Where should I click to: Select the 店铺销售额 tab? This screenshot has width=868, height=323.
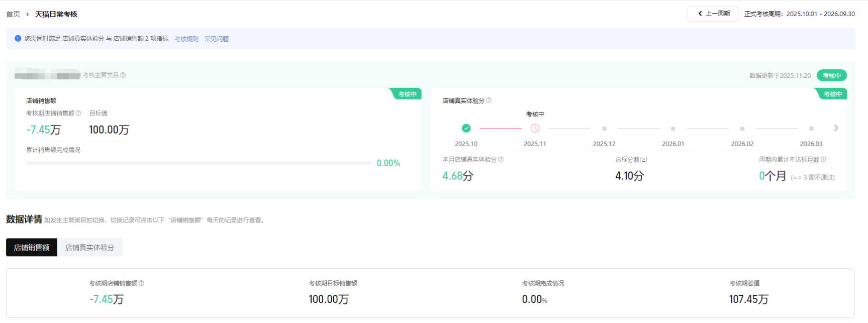[x=32, y=248]
